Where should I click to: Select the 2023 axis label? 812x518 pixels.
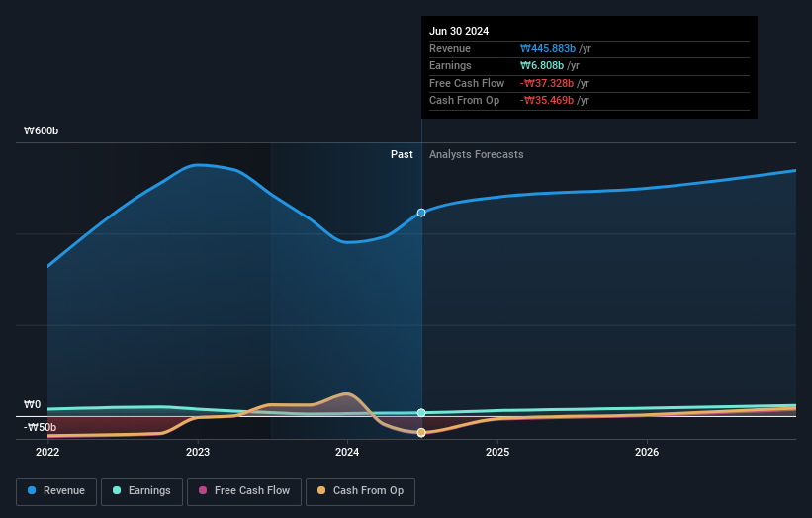click(198, 453)
